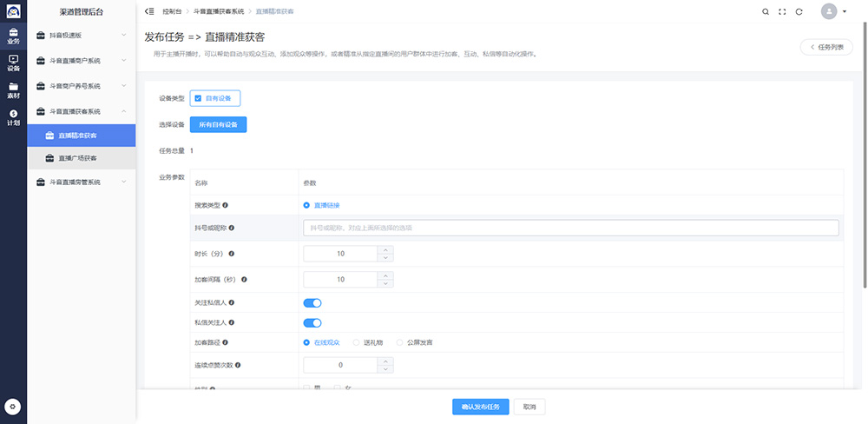
Task: Open the 素材 folder icon in sidebar
Action: pyautogui.click(x=13, y=89)
